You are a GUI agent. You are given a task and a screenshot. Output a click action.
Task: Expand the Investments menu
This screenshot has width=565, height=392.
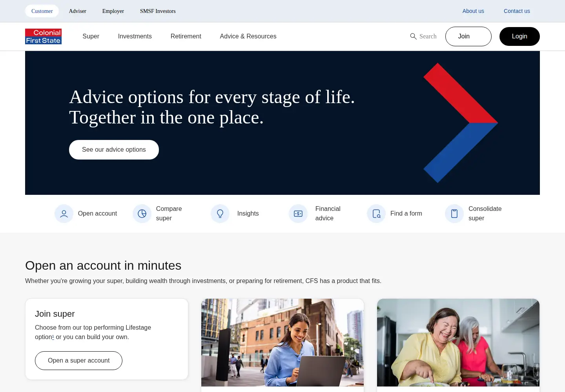[x=135, y=36]
